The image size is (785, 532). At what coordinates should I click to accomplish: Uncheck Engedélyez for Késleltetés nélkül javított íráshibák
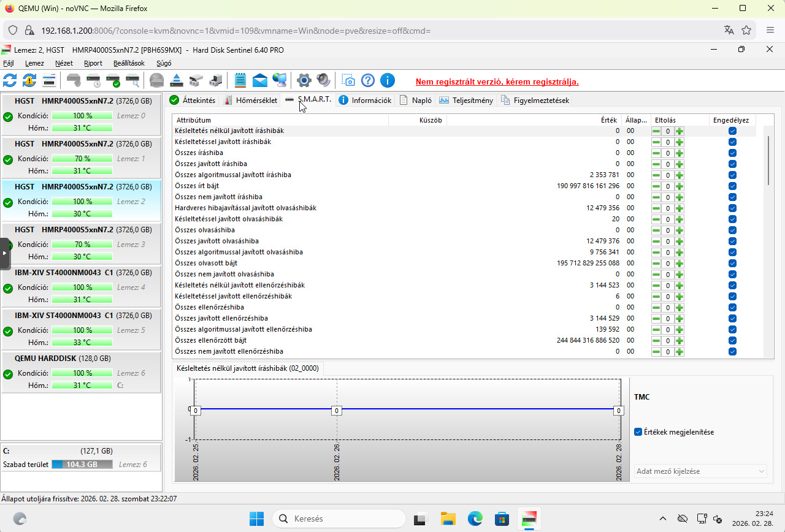click(732, 131)
